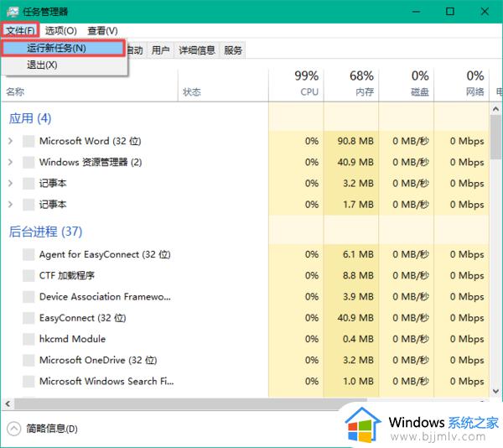
Task: Open the 选项(O) menu
Action: pyautogui.click(x=60, y=30)
